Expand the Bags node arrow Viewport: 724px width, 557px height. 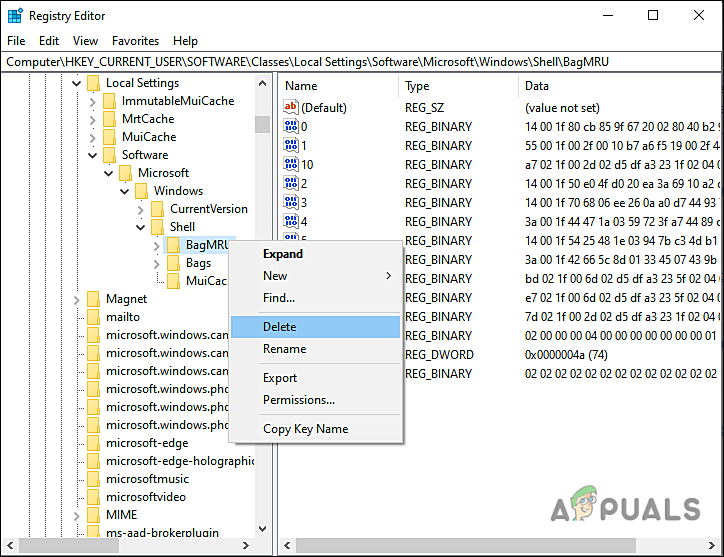click(x=157, y=264)
